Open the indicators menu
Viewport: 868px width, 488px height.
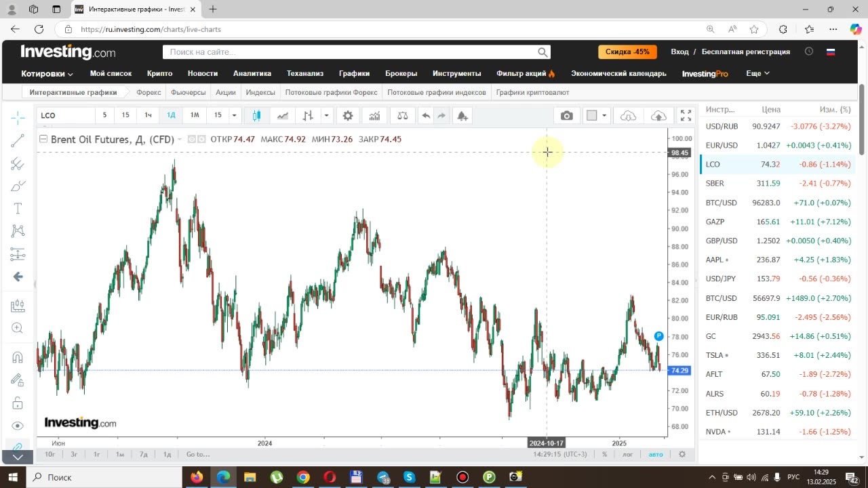tap(374, 116)
